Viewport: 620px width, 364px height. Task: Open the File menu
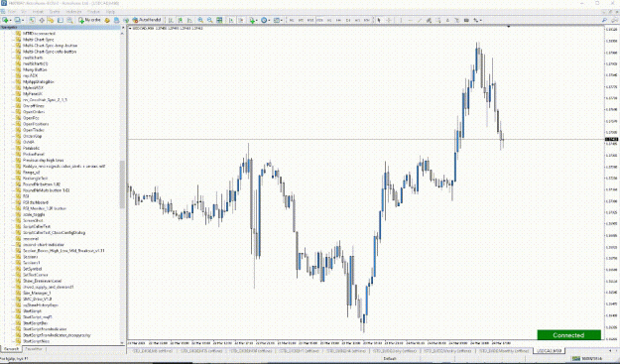coord(11,12)
